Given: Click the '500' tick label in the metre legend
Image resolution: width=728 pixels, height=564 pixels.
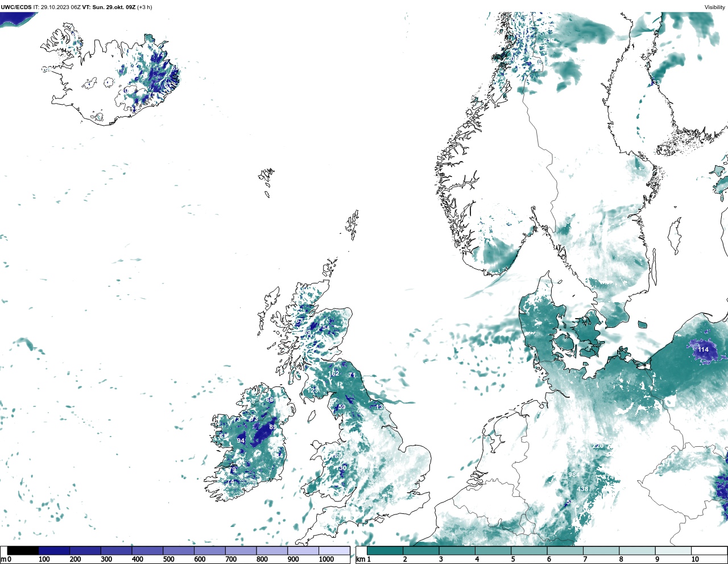Looking at the screenshot, I should click(168, 559).
